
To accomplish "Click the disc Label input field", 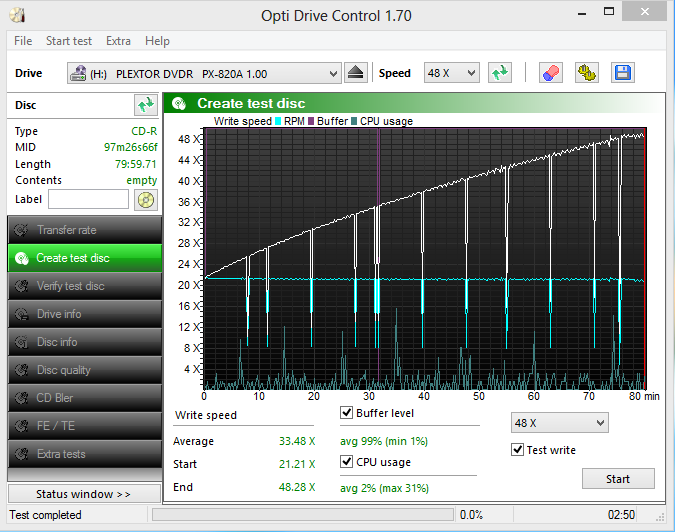I will point(88,199).
